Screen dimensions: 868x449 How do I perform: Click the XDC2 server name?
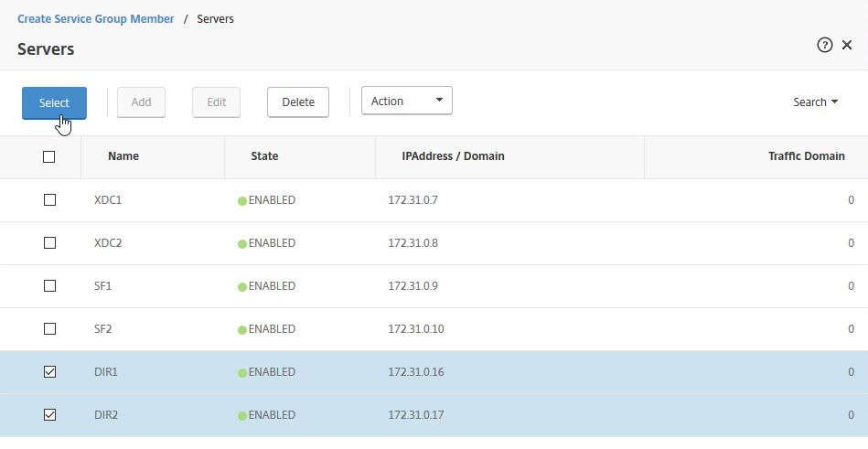(108, 243)
